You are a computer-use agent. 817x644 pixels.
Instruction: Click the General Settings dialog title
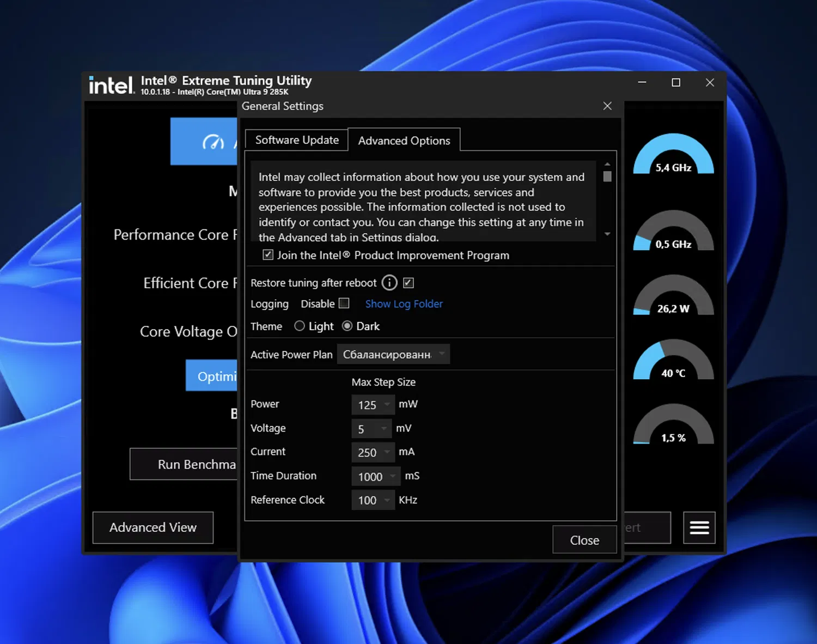coord(283,106)
